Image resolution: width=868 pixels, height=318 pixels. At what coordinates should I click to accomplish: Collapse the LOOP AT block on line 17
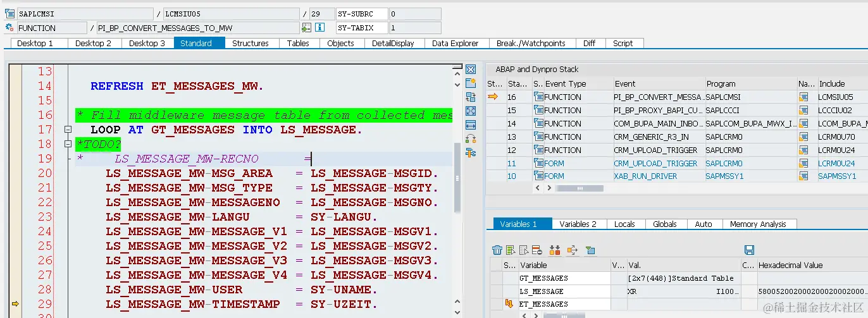click(x=68, y=130)
